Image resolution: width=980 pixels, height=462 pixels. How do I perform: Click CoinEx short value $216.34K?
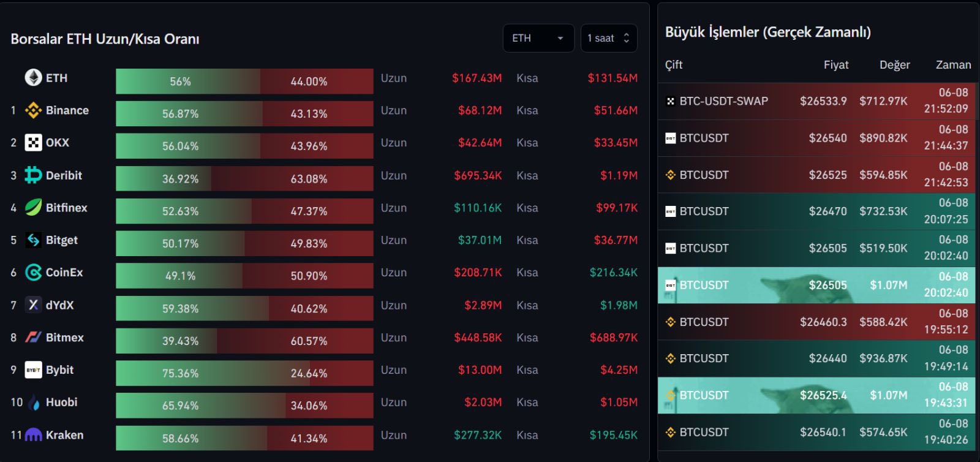(614, 273)
